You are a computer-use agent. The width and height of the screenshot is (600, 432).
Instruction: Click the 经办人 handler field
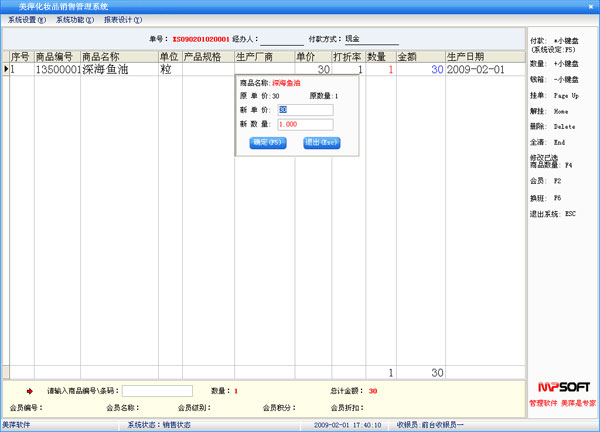click(281, 40)
